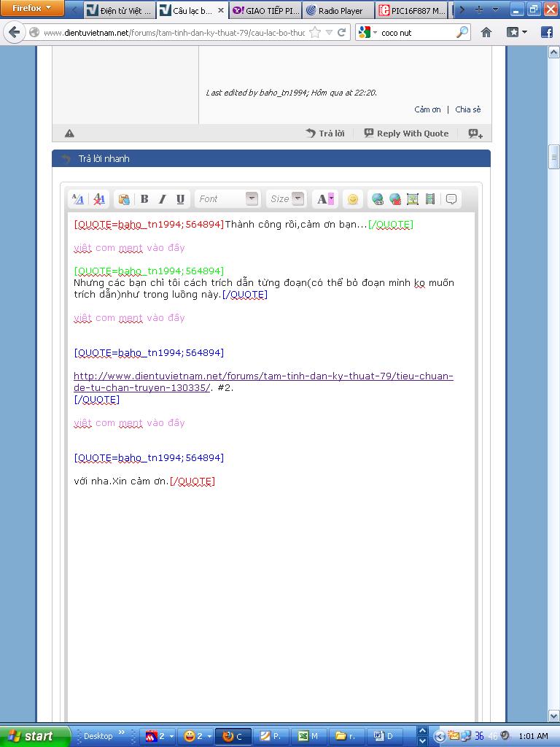Click the page scrollbar down arrow

pyautogui.click(x=554, y=716)
